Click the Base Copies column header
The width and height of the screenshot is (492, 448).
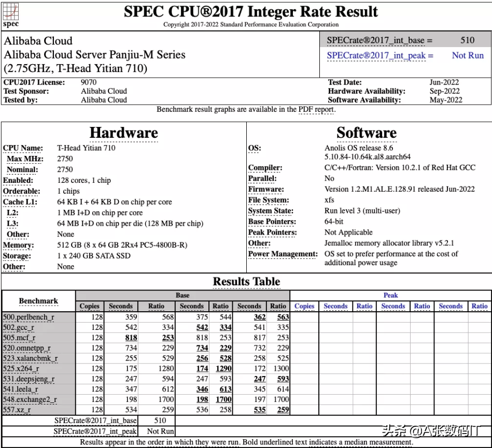(x=89, y=306)
